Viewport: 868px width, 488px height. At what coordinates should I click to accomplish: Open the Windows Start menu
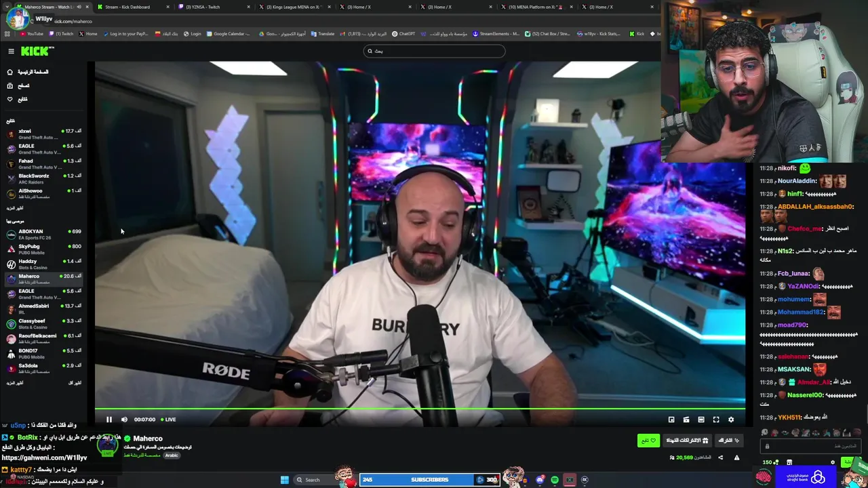click(285, 480)
